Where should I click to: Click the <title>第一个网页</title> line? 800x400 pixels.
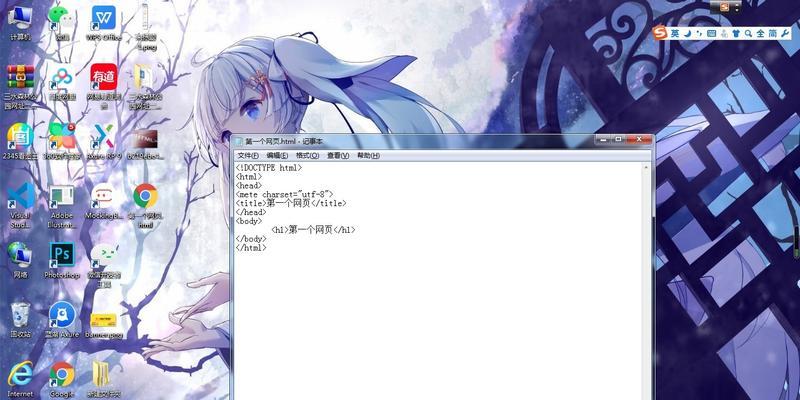(x=291, y=203)
